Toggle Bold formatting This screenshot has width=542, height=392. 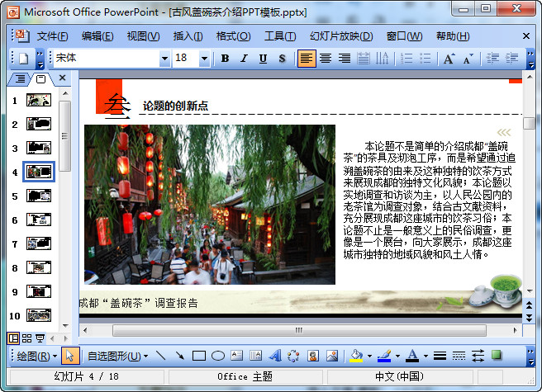(x=225, y=59)
